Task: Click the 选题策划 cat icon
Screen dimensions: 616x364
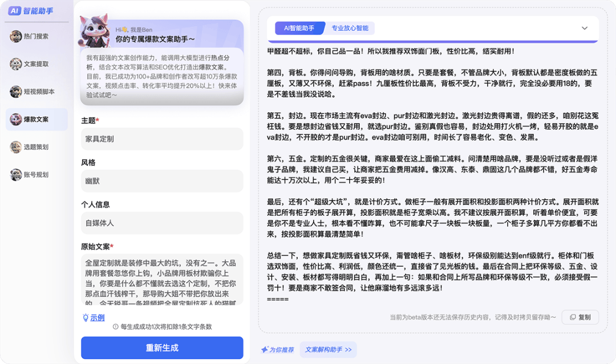Action: [16, 147]
